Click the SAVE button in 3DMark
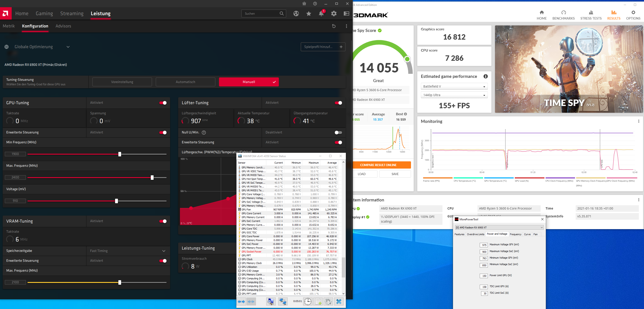 tap(395, 174)
